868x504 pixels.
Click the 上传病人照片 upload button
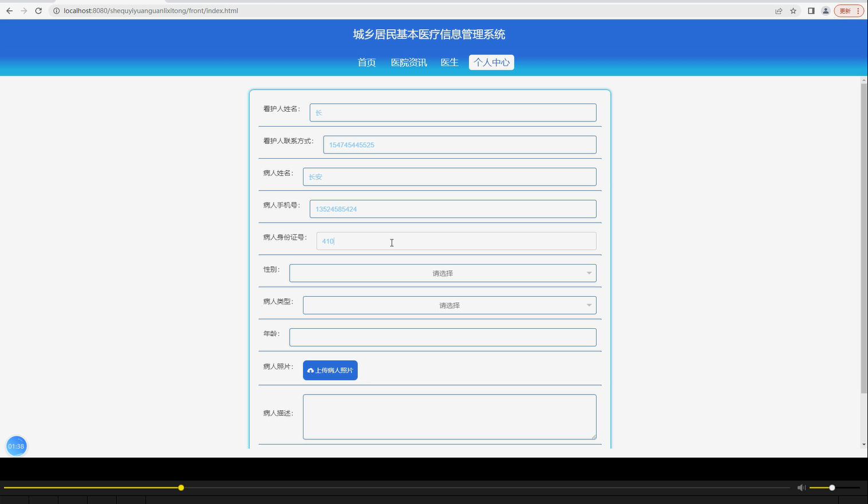pos(330,370)
